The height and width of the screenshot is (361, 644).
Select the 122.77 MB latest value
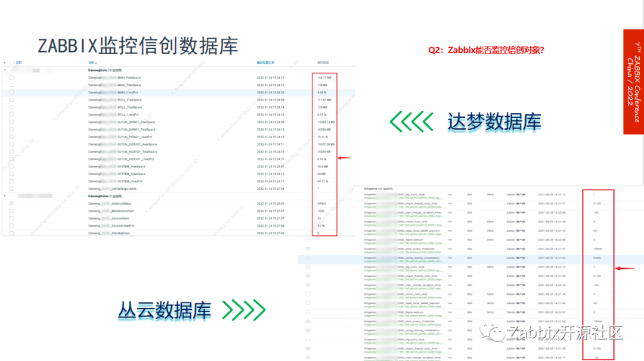coord(324,77)
